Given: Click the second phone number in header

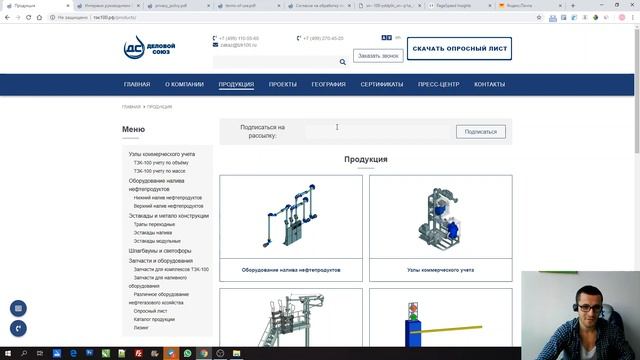Looking at the screenshot, I should 323,38.
